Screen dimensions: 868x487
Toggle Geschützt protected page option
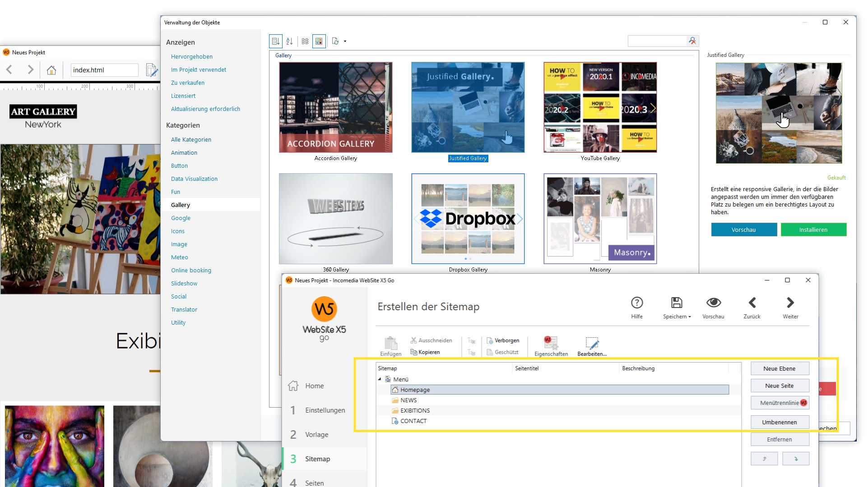click(502, 352)
